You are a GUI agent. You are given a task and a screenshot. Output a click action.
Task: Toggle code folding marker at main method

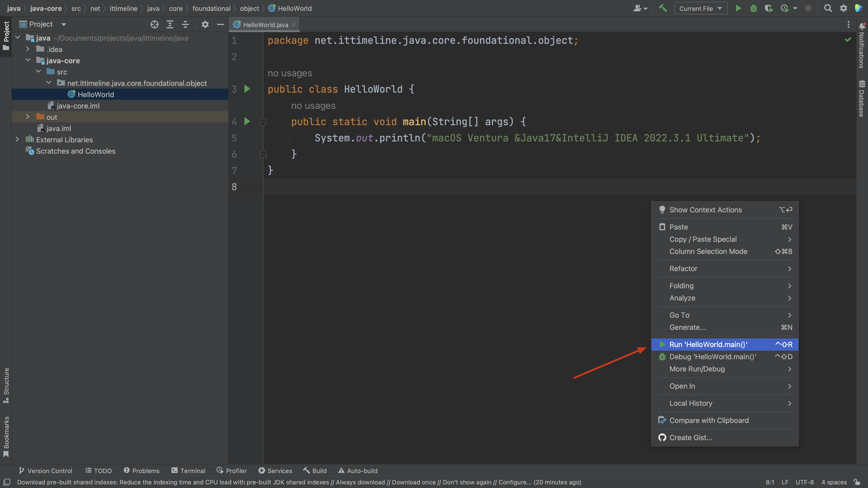point(263,122)
